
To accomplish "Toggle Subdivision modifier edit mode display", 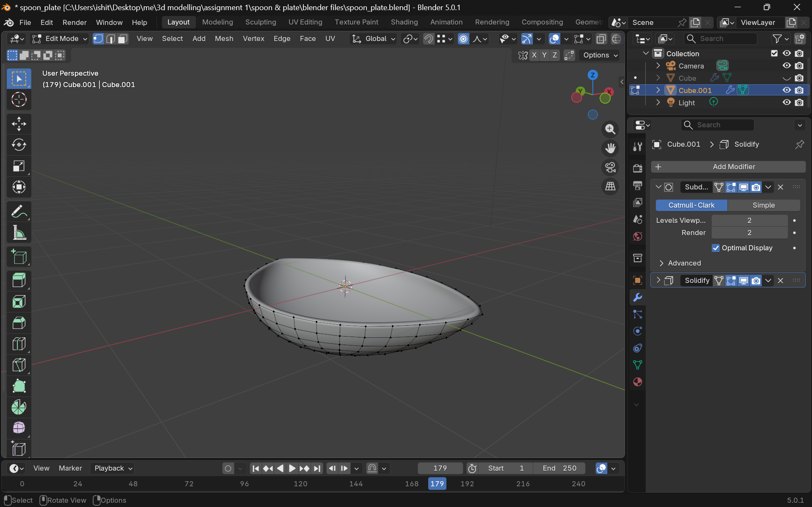I will [731, 187].
